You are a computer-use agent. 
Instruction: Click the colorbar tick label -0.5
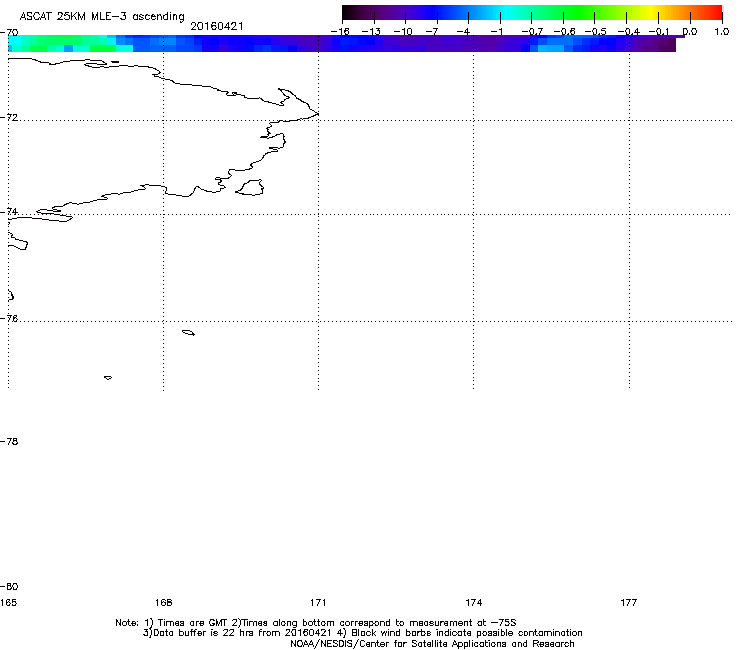click(x=595, y=32)
